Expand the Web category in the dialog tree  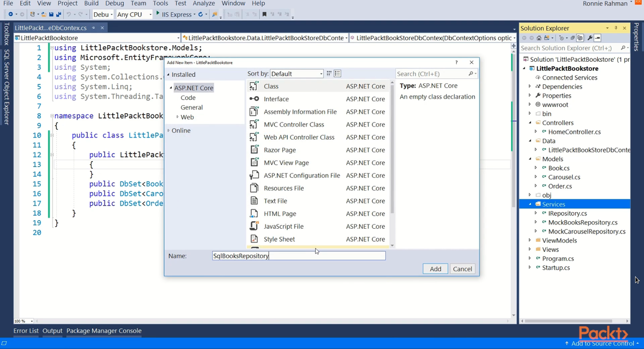pos(178,117)
